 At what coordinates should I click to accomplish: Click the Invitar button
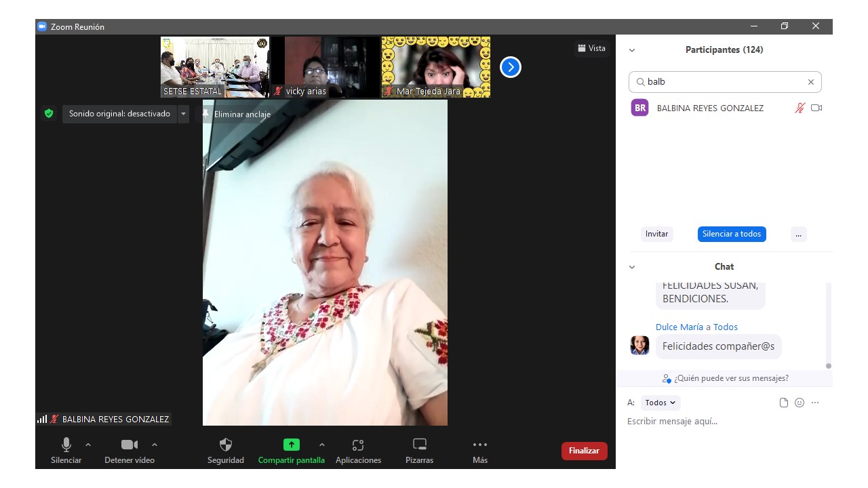click(656, 234)
